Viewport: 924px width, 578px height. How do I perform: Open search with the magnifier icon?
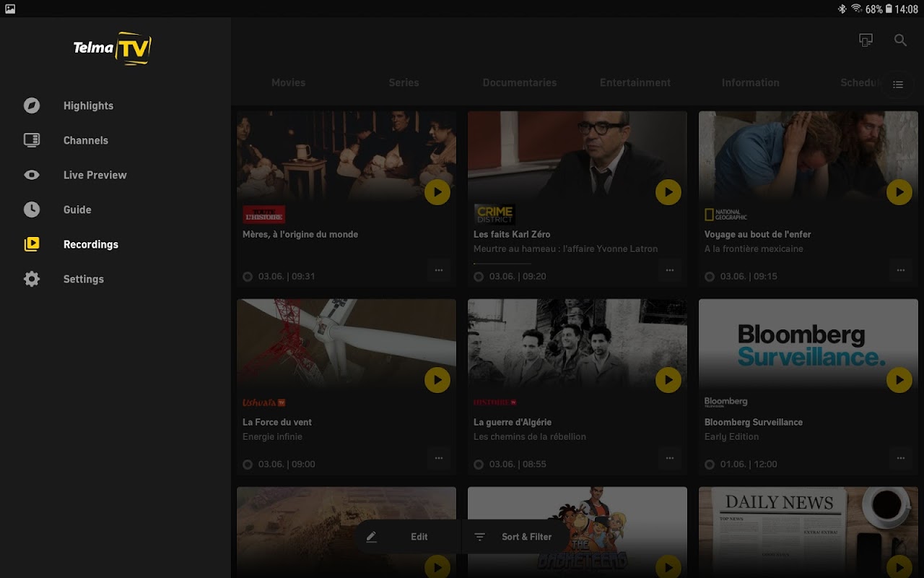[x=900, y=40]
